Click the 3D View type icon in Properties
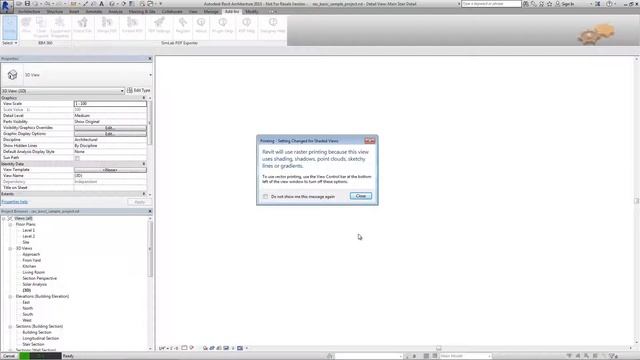 (12, 75)
